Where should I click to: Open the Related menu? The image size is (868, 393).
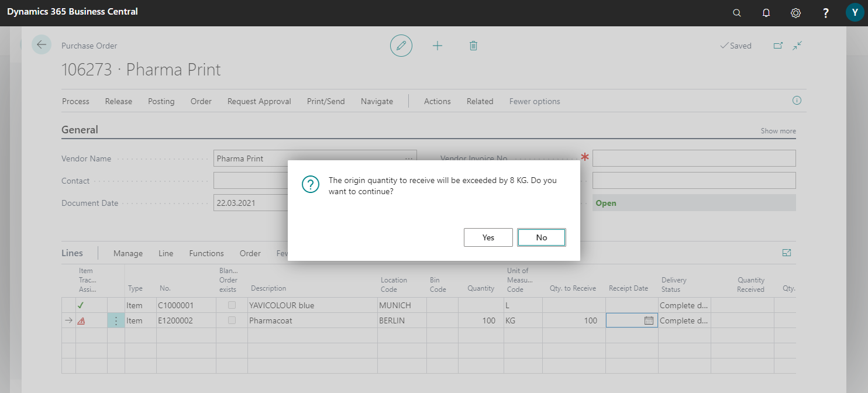coord(480,101)
